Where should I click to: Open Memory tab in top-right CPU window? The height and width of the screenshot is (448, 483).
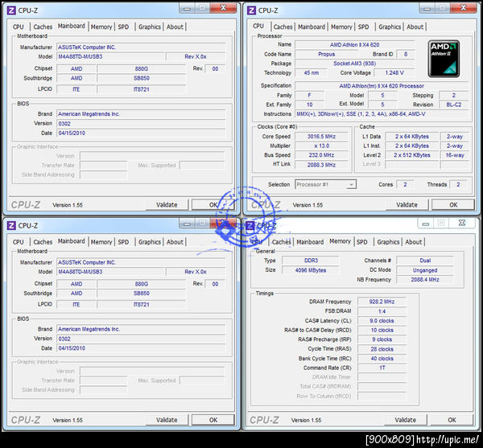[341, 27]
